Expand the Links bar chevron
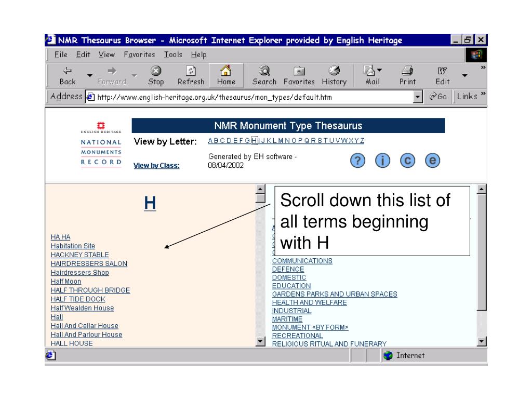This screenshot has height=399, width=532. coord(483,94)
